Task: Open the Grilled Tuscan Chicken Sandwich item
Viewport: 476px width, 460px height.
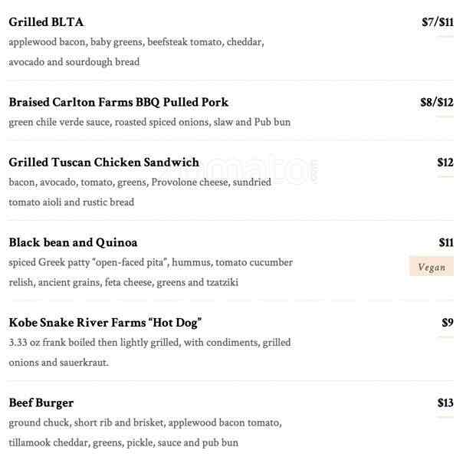Action: pyautogui.click(x=103, y=163)
